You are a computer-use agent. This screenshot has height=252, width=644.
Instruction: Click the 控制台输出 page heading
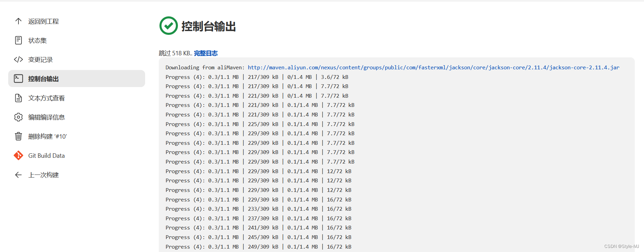[209, 26]
